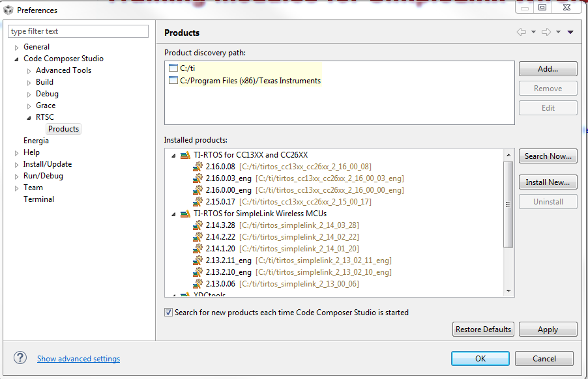Toggle the C:/Program Files (x86)/Texas Instruments checkbox
The height and width of the screenshot is (379, 588).
(x=173, y=81)
